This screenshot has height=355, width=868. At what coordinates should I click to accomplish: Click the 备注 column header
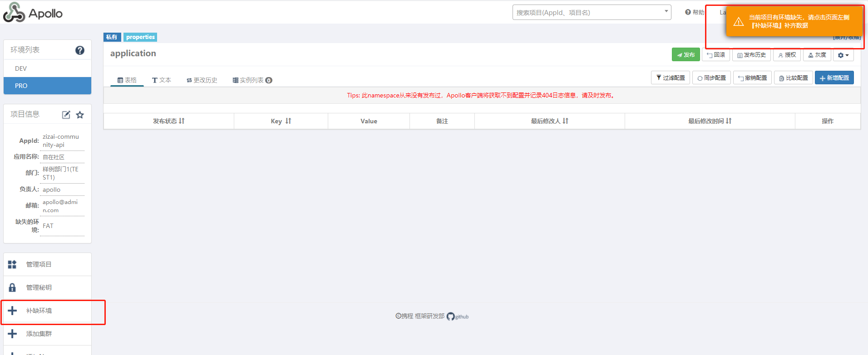tap(442, 121)
